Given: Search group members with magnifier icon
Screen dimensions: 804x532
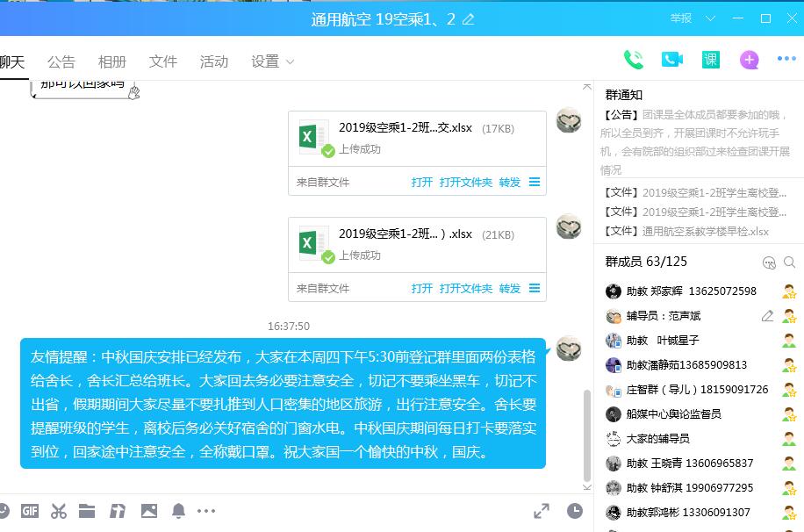Looking at the screenshot, I should click(790, 262).
